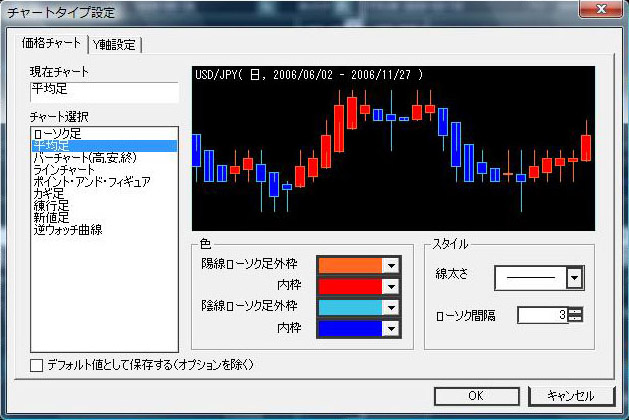Select ポイント・アンド・フィギュア chart type
This screenshot has height=420, width=629.
click(104, 182)
